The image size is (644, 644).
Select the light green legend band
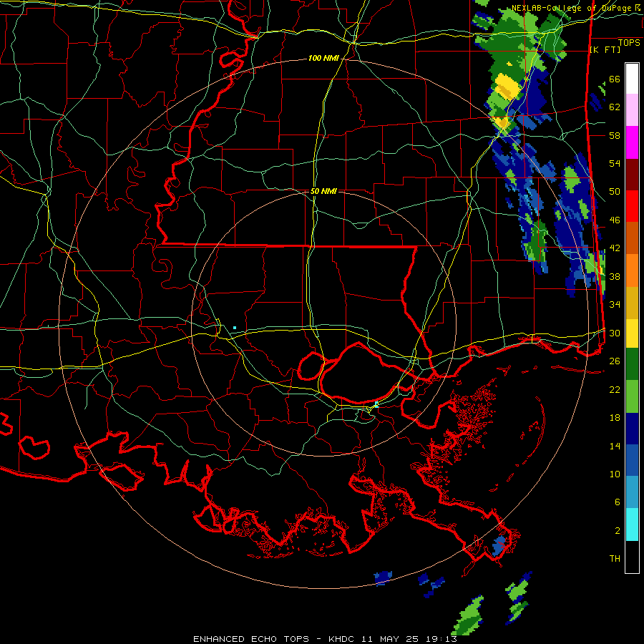click(x=632, y=396)
